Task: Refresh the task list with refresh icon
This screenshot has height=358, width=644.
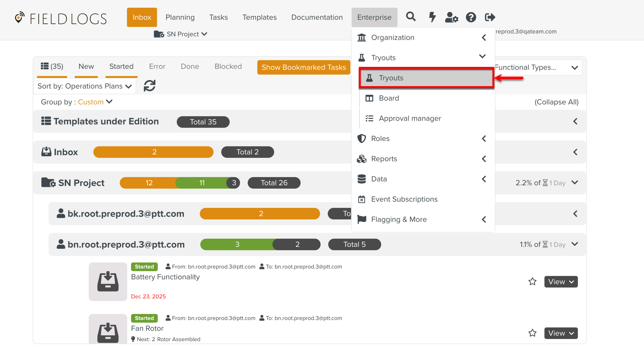Action: point(149,86)
